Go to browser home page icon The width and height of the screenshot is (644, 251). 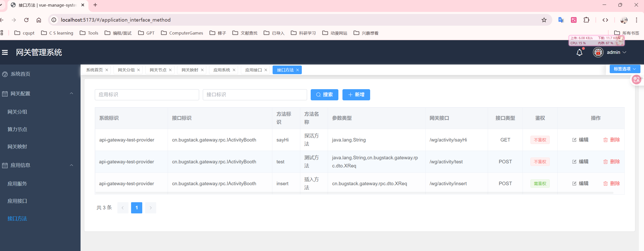[x=39, y=20]
